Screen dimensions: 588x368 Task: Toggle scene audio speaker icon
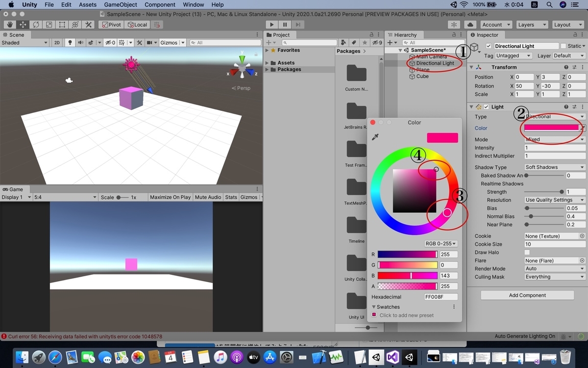click(80, 43)
